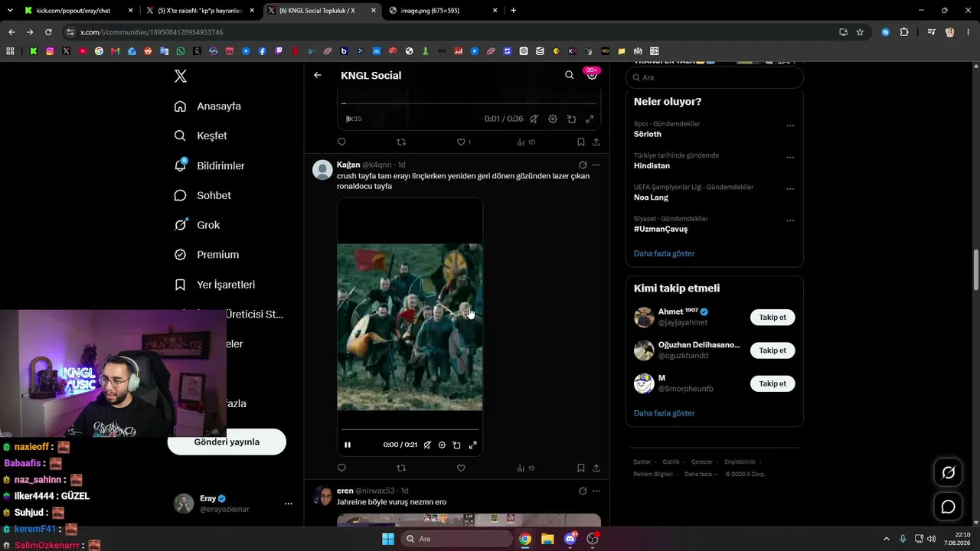This screenshot has width=980, height=551.
Task: Bookmark this page with star icon
Action: (860, 32)
